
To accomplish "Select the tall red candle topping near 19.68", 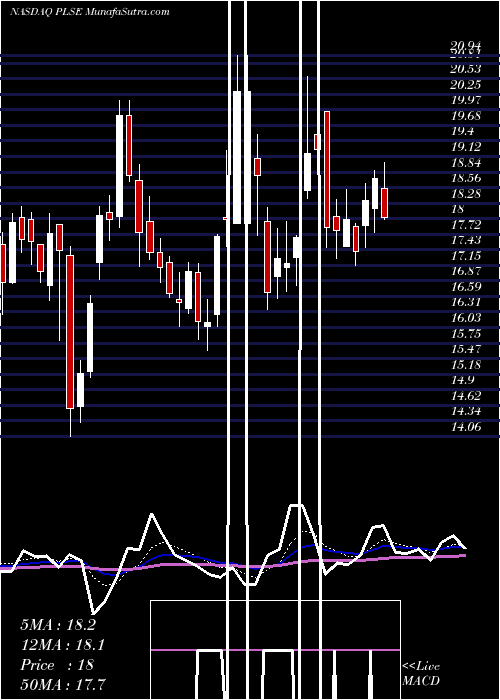I will click(x=327, y=170).
